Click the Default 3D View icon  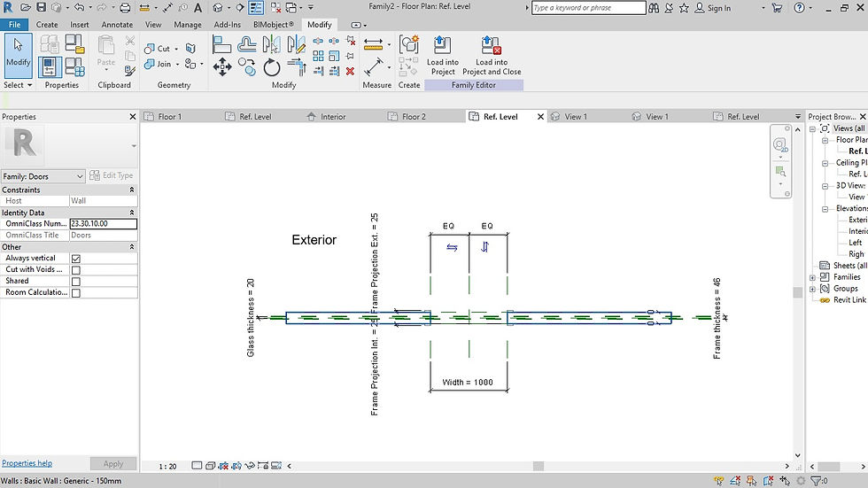[218, 8]
